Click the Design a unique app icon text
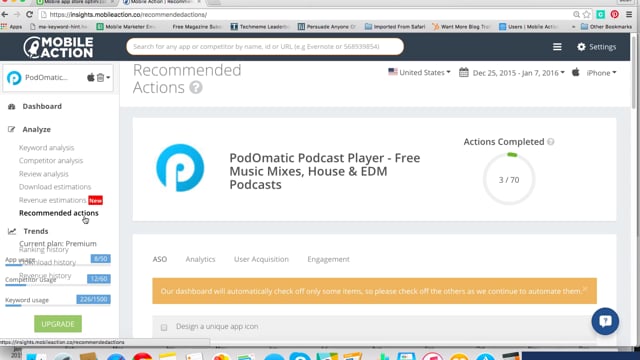This screenshot has height=360, width=640. click(x=217, y=327)
